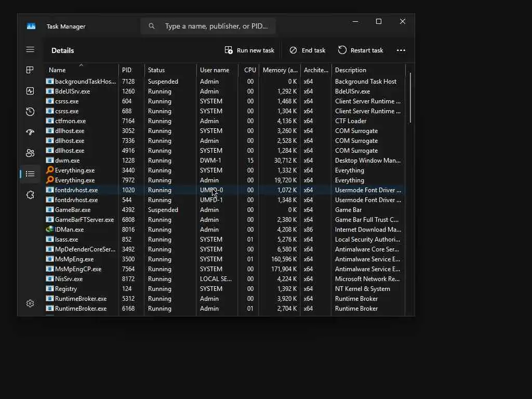
Task: Sort by the Description column header
Action: [x=368, y=70]
